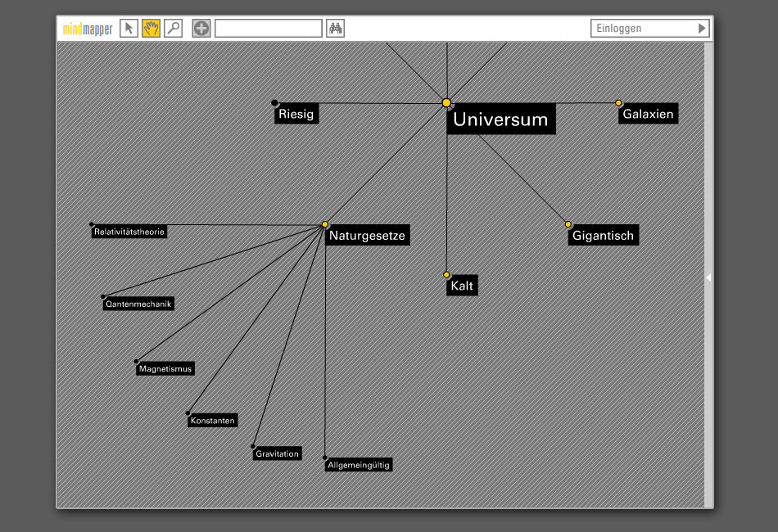Image resolution: width=778 pixels, height=532 pixels.
Task: Activate the hand pan tool
Action: click(151, 29)
